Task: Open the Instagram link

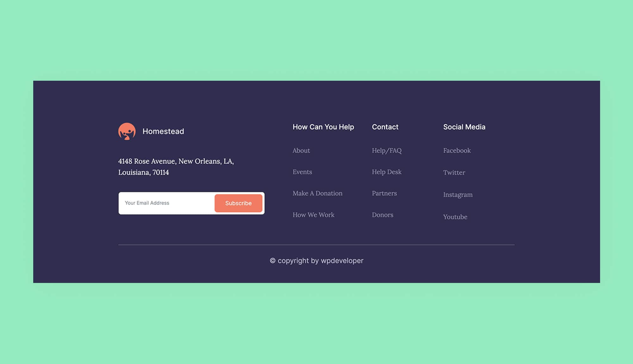Action: 458,195
